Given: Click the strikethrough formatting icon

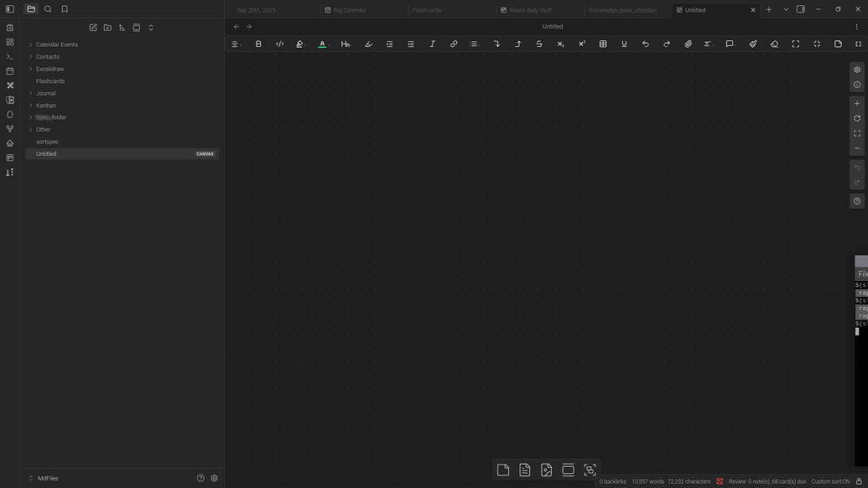Looking at the screenshot, I should click(539, 44).
